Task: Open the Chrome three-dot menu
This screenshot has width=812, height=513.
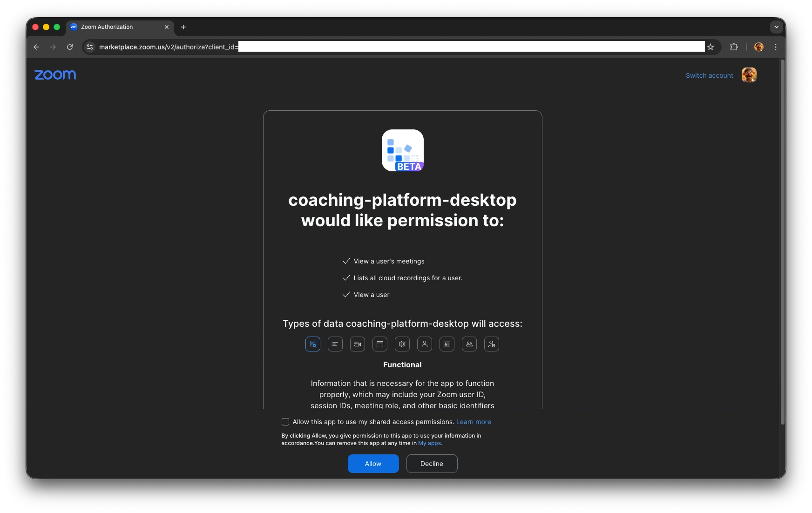Action: tap(776, 47)
